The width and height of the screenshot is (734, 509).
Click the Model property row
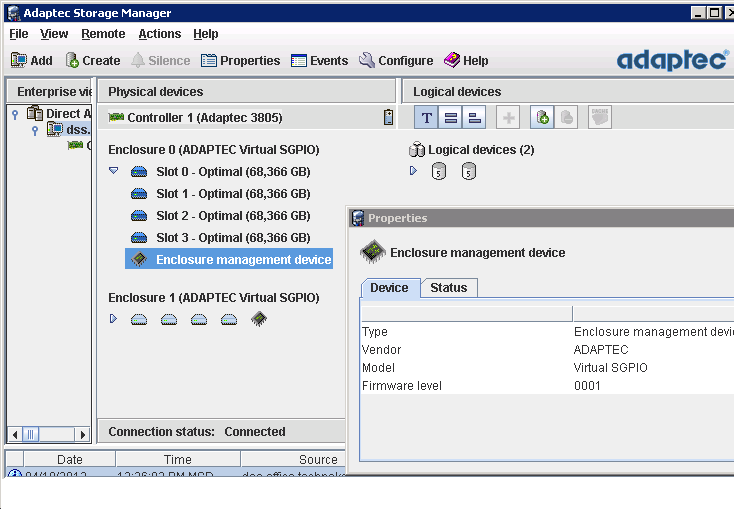(547, 368)
